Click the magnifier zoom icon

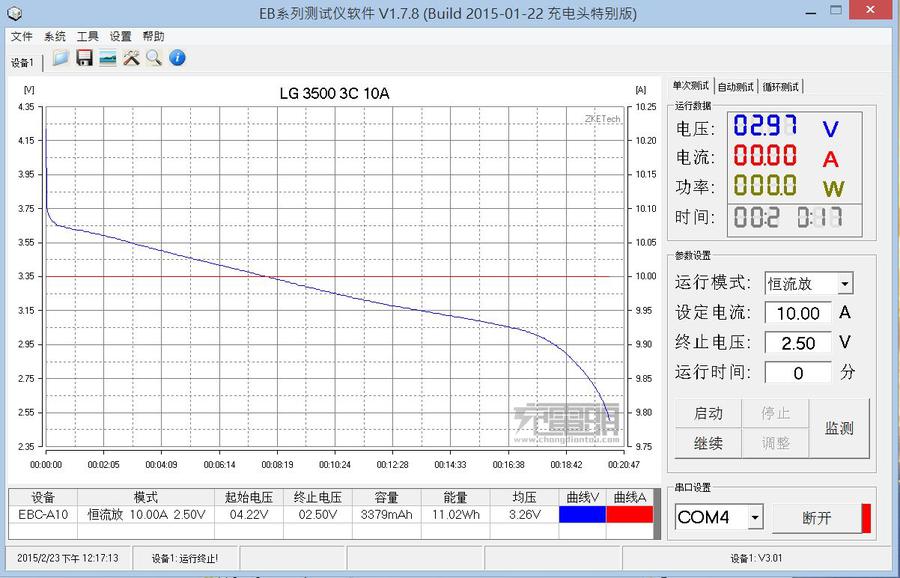(154, 58)
